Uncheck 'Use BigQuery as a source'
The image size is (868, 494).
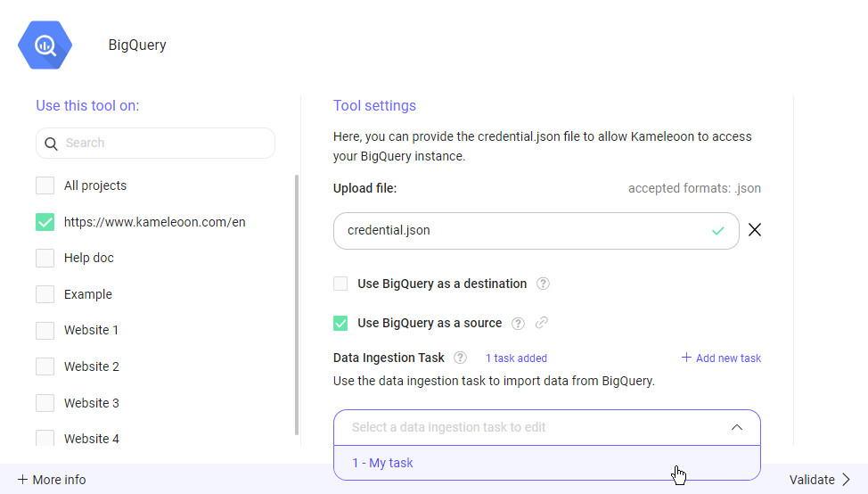tap(340, 323)
